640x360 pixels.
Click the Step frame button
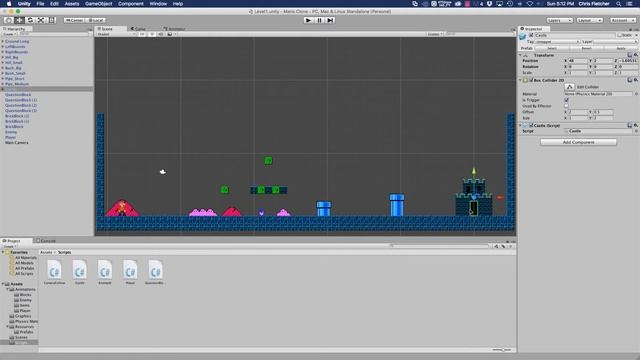(330, 20)
